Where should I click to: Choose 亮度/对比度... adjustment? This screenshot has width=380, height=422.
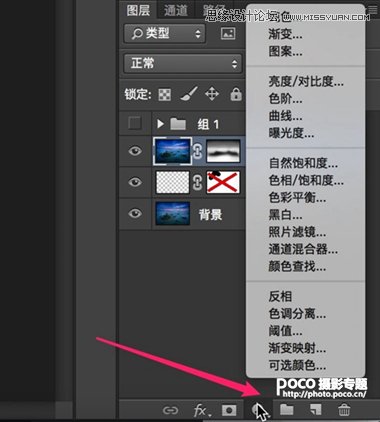pyautogui.click(x=306, y=81)
